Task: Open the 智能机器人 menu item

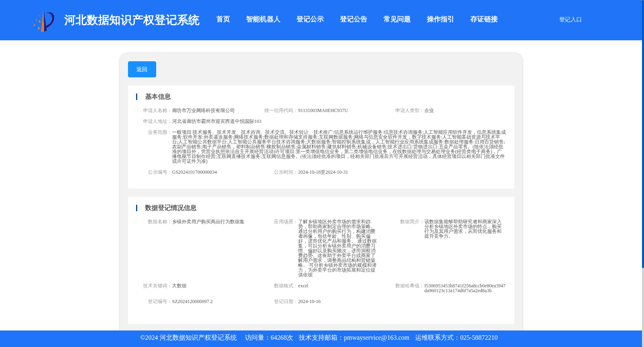Action: tap(263, 19)
